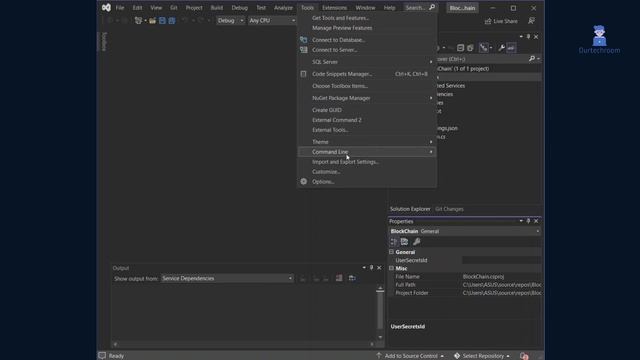Viewport: 640px width, 360px height.
Task: Open the Edit menu
Action: point(138,8)
